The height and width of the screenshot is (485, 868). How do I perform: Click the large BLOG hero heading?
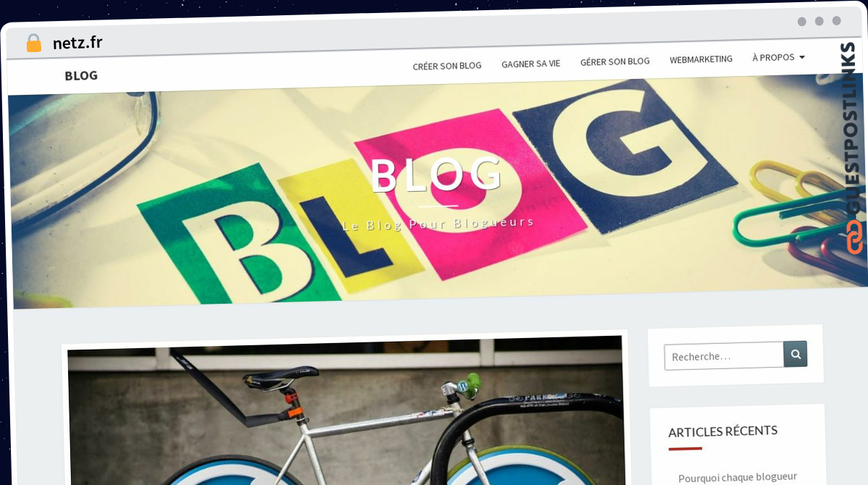click(x=435, y=174)
